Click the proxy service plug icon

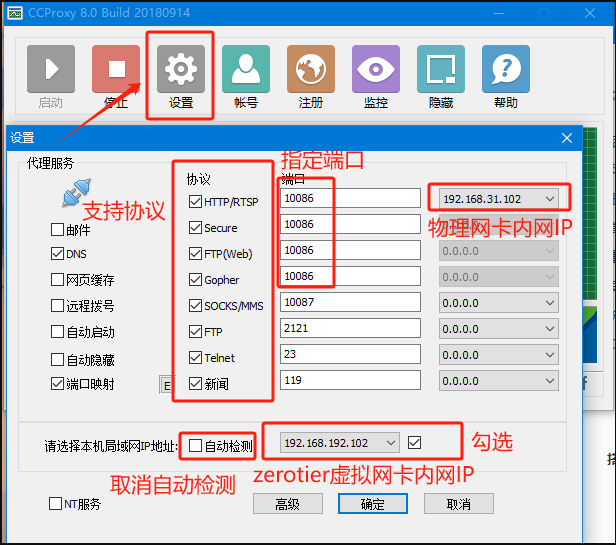[76, 192]
